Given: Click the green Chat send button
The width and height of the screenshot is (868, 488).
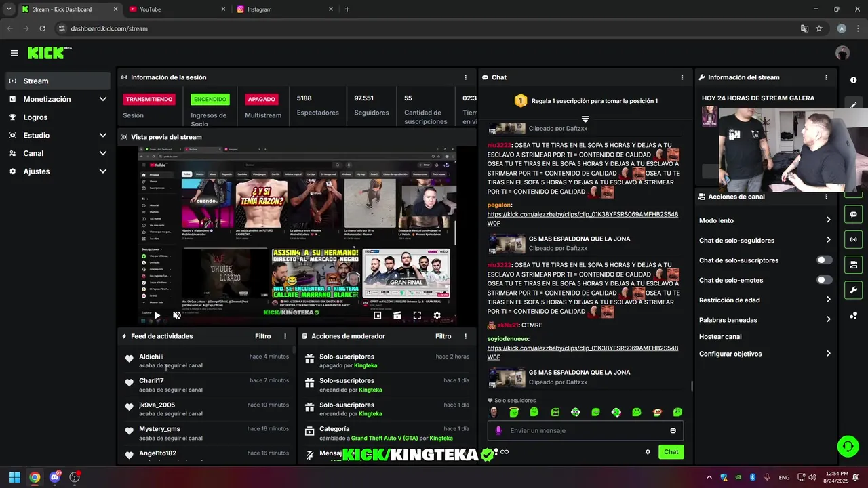Looking at the screenshot, I should pos(671,452).
